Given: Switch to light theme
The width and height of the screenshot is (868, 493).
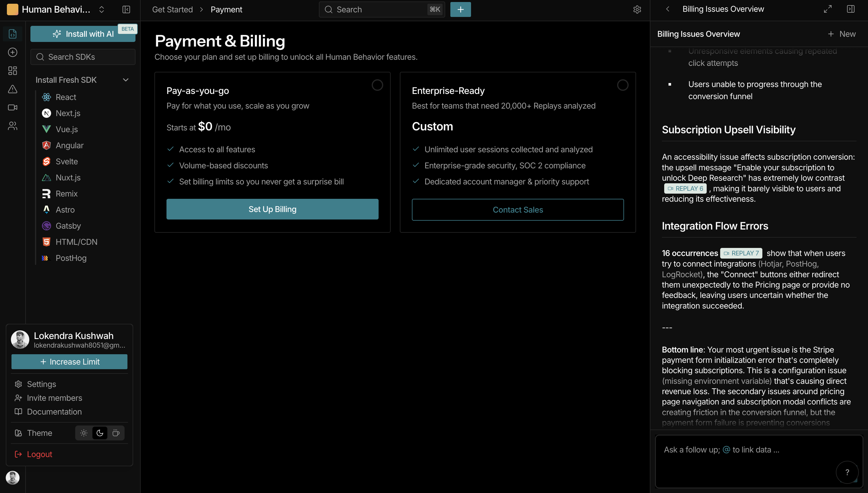Looking at the screenshot, I should pos(84,433).
